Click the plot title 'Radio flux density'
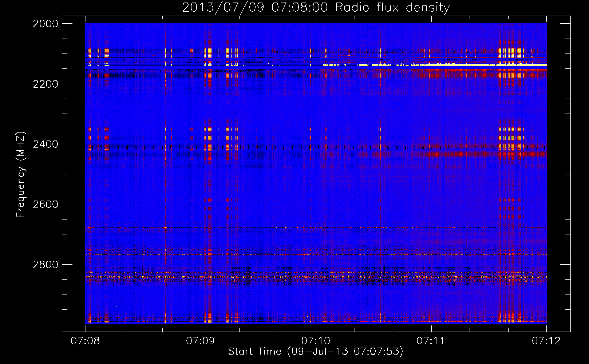Screen dimensions: 589x364 tap(392, 8)
